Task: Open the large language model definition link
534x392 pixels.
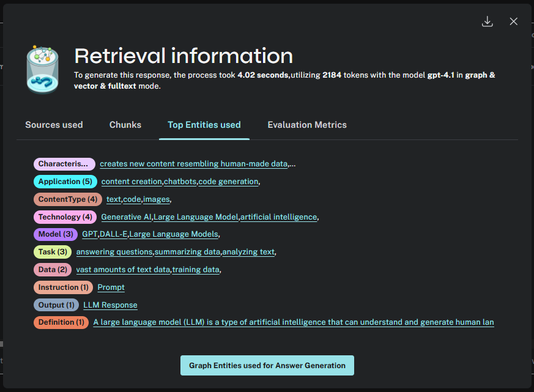Action: 294,322
